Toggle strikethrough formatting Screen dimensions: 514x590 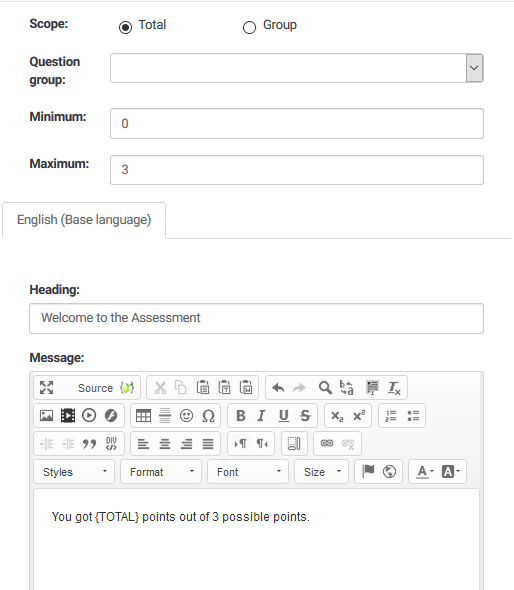pos(305,415)
